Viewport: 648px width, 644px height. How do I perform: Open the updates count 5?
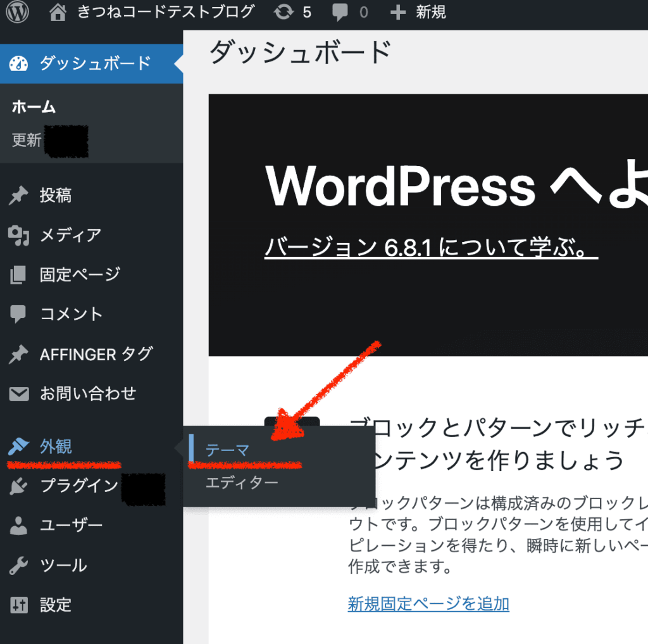(307, 12)
